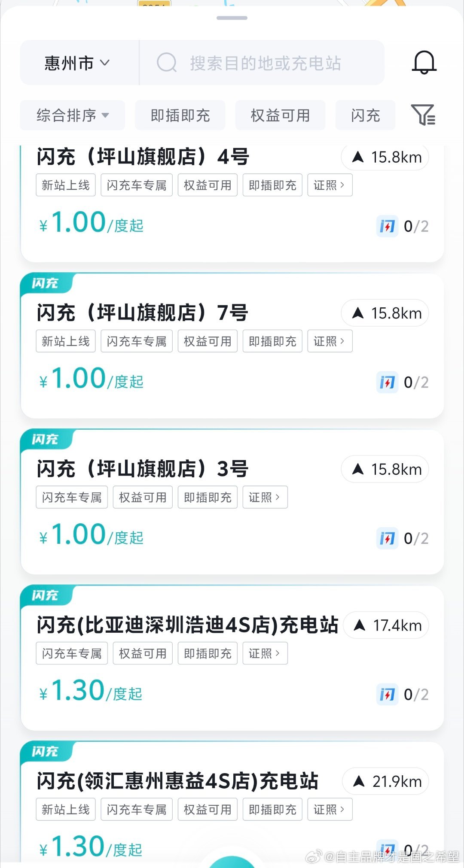Viewport: 464px width, 868px height.
Task: Tap navigation arrow for 领汇惠州惠益4S店 station
Action: (385, 781)
